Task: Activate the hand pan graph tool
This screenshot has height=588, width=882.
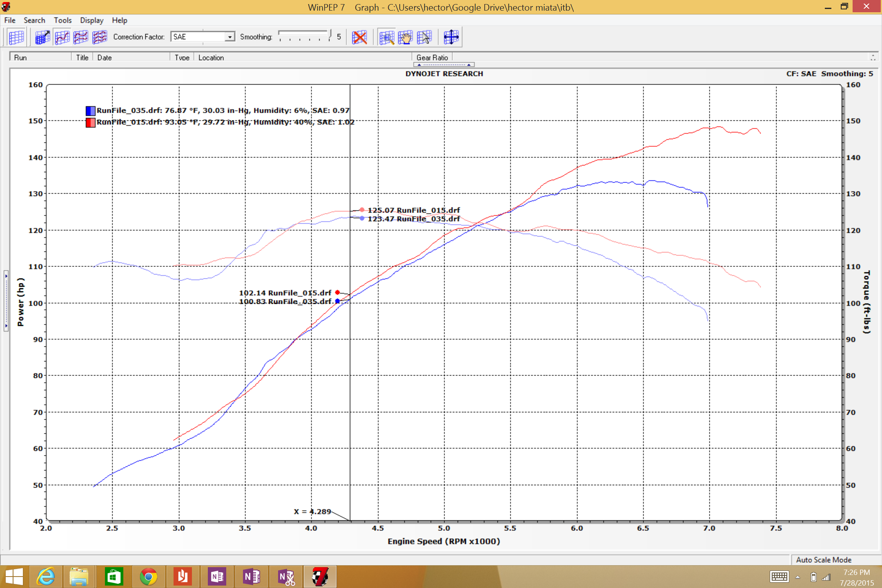Action: [405, 37]
